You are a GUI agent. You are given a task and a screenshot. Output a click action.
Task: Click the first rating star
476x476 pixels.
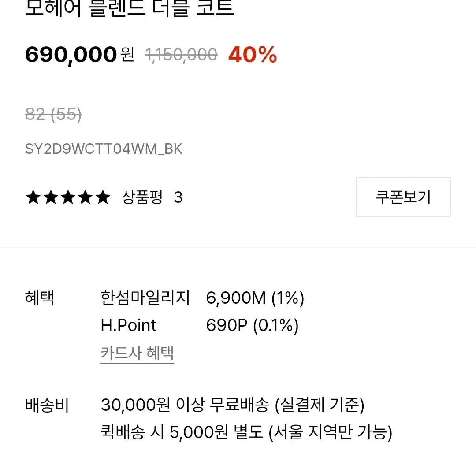pyautogui.click(x=33, y=197)
